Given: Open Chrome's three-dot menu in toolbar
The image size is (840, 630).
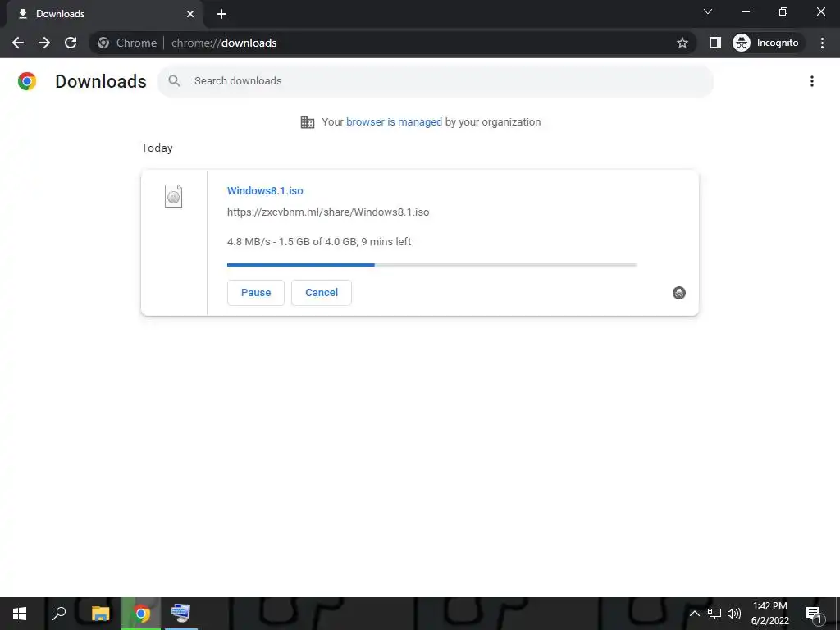Looking at the screenshot, I should click(822, 43).
